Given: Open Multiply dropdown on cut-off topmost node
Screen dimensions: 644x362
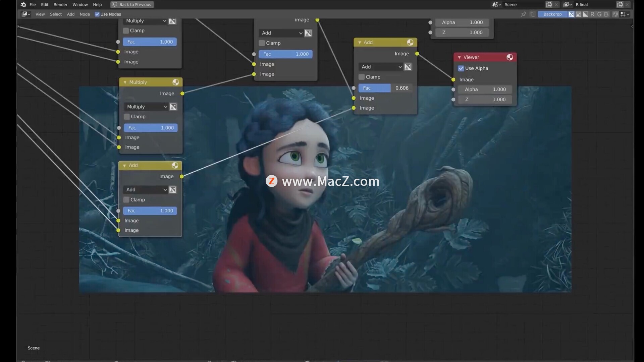Looking at the screenshot, I should [x=145, y=21].
